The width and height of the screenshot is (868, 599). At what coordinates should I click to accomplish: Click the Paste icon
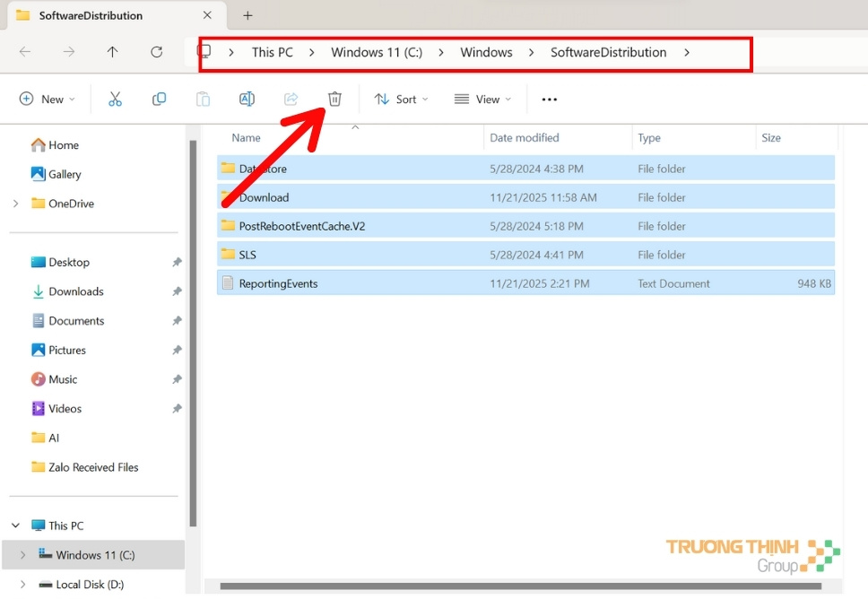point(203,99)
